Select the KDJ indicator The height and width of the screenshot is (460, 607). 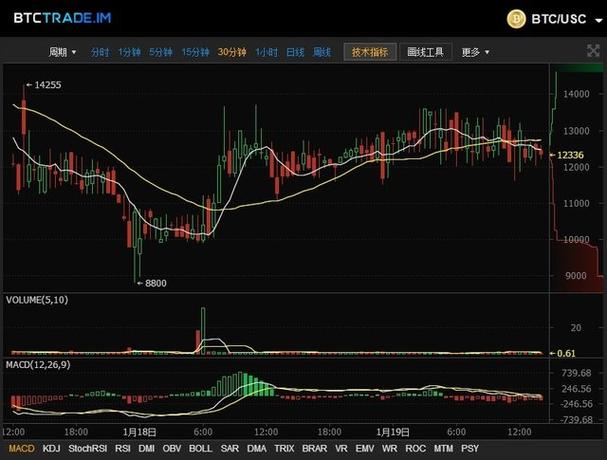tap(51, 448)
